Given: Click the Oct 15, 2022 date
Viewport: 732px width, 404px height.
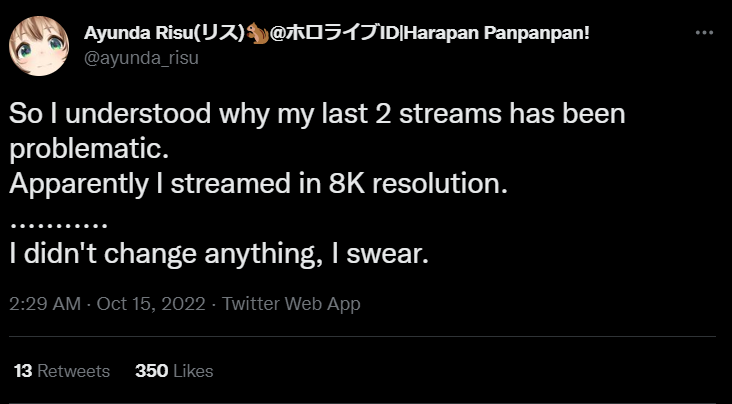Looking at the screenshot, I should (x=151, y=303).
